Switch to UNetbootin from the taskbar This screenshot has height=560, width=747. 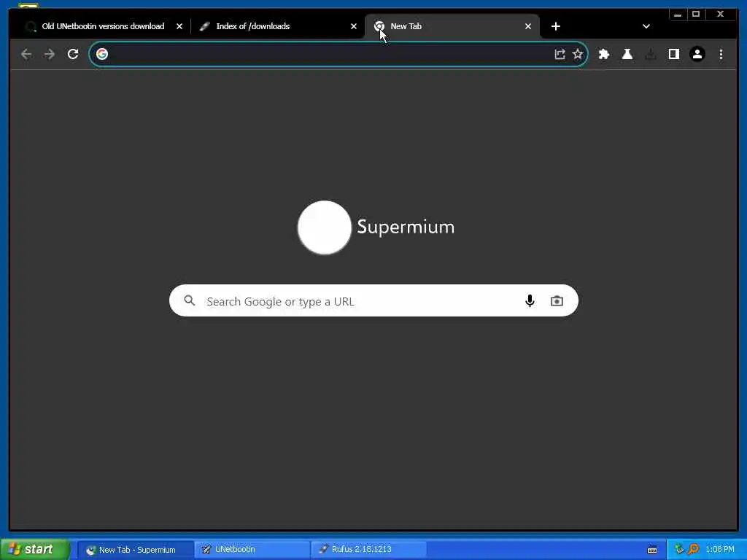click(252, 550)
